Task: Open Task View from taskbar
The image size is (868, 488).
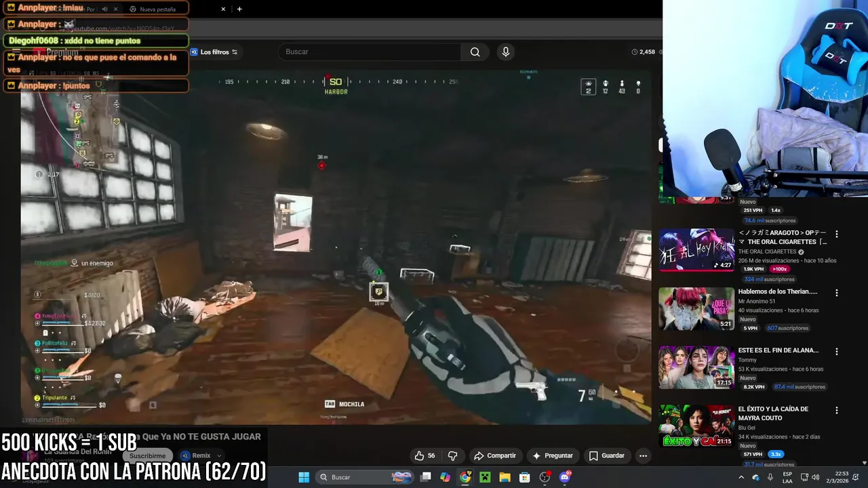Action: coord(426,477)
